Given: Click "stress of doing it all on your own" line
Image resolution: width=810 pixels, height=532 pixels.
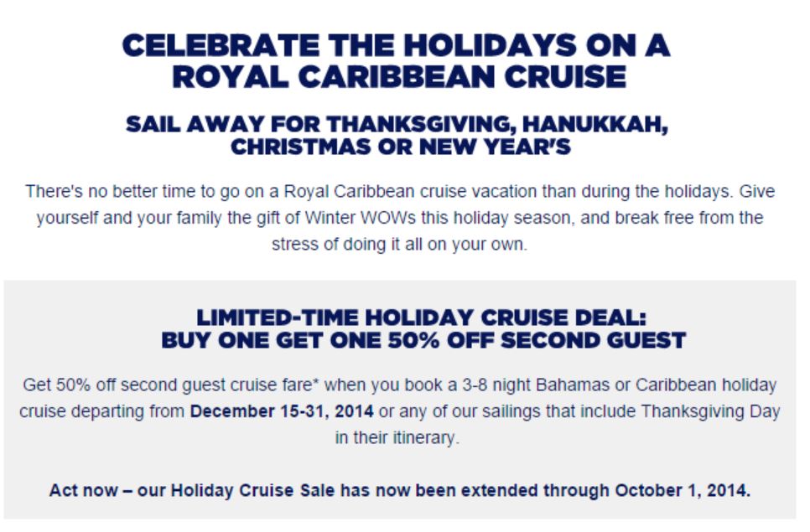Looking at the screenshot, I should (399, 244).
